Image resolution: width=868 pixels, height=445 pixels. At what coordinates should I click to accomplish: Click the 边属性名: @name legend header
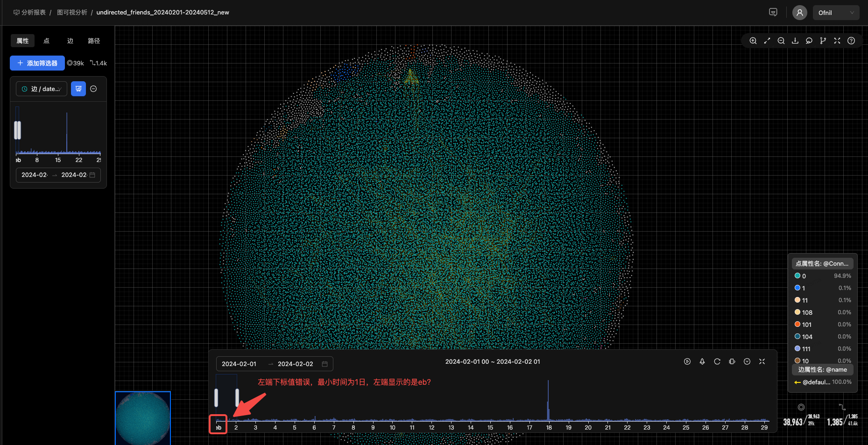click(822, 369)
